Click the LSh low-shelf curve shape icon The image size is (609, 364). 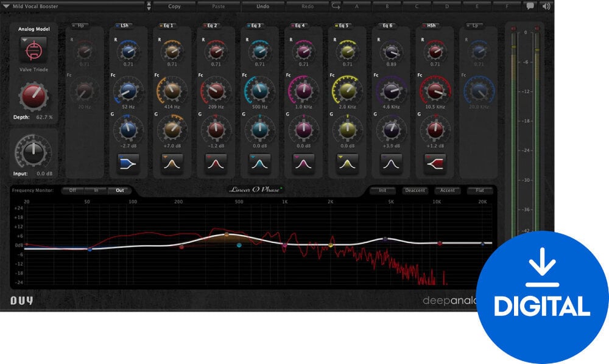pyautogui.click(x=129, y=163)
